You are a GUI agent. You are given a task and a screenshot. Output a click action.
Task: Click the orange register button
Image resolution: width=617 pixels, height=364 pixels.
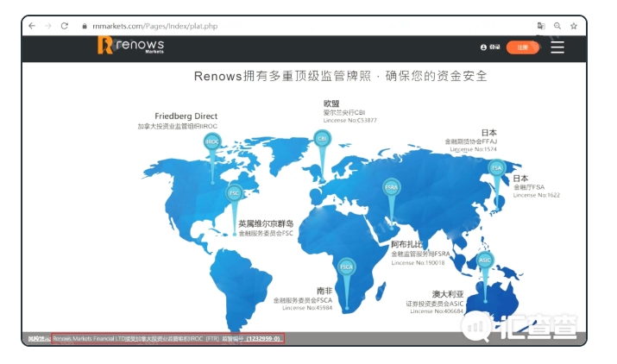[523, 47]
